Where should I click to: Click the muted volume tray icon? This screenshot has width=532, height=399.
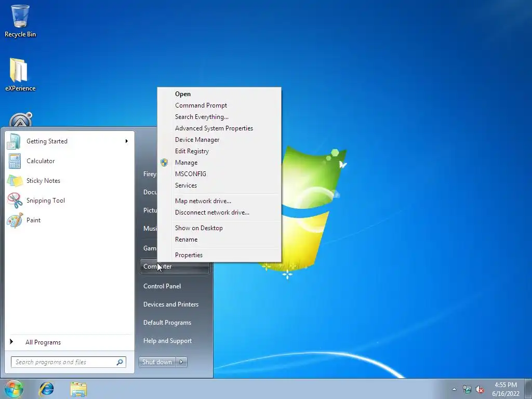(480, 390)
